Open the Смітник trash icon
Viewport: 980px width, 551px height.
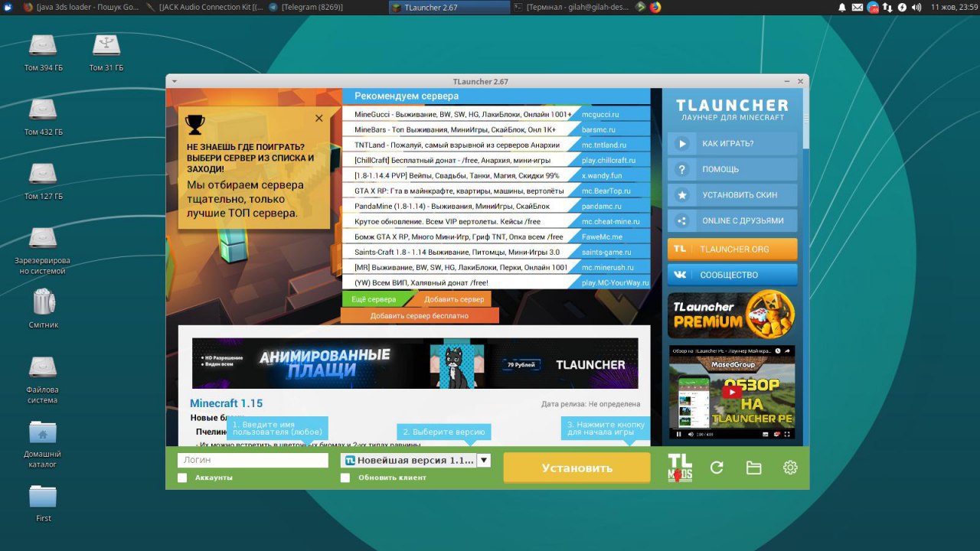click(x=44, y=302)
